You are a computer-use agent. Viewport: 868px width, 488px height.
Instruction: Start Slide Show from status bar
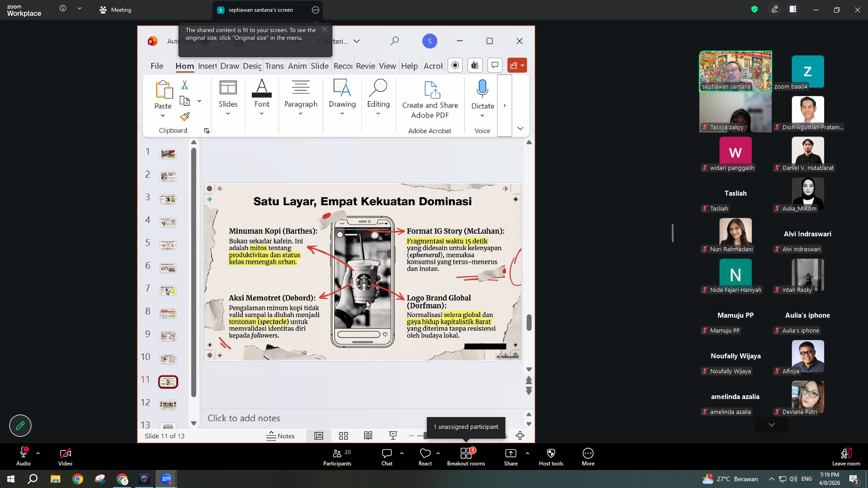[x=393, y=436]
